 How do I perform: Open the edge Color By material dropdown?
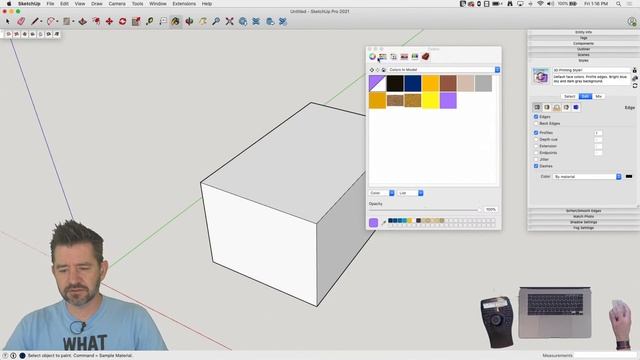[x=587, y=176]
